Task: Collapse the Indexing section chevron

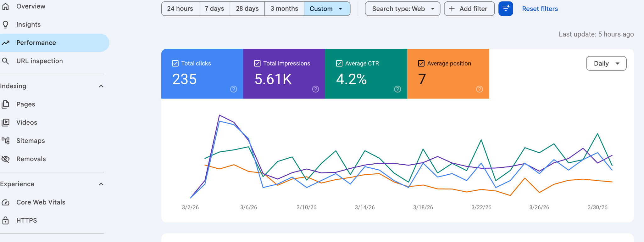Action: (x=101, y=86)
